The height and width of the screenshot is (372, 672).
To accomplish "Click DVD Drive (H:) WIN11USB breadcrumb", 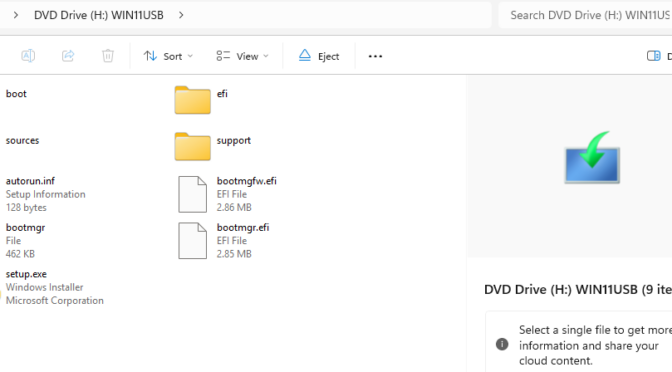I will 99,15.
